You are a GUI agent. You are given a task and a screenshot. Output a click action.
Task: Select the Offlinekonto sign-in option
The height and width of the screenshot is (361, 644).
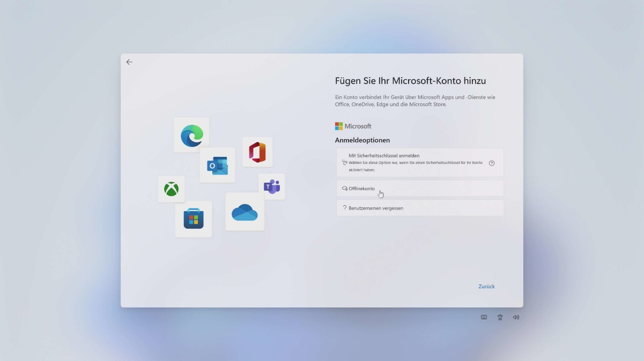pyautogui.click(x=362, y=189)
